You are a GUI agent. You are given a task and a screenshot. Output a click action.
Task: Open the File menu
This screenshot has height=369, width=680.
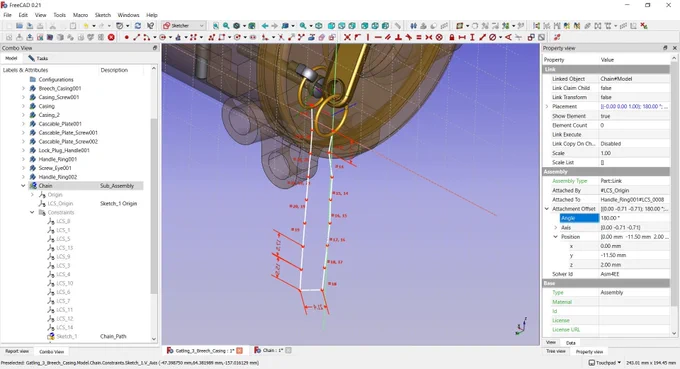7,15
